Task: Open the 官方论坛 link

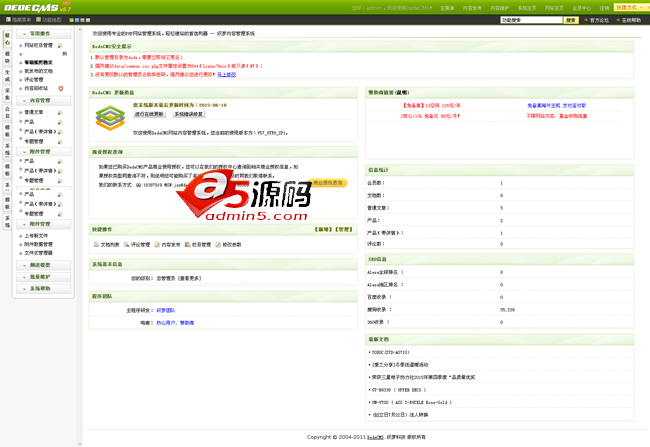Action: [x=599, y=20]
